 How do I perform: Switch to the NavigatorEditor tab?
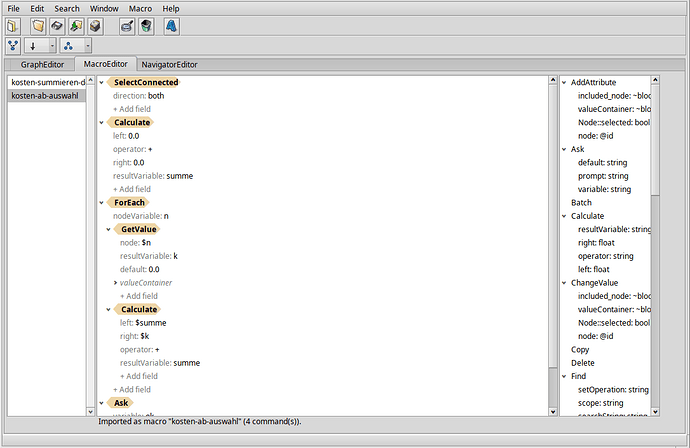pos(169,64)
